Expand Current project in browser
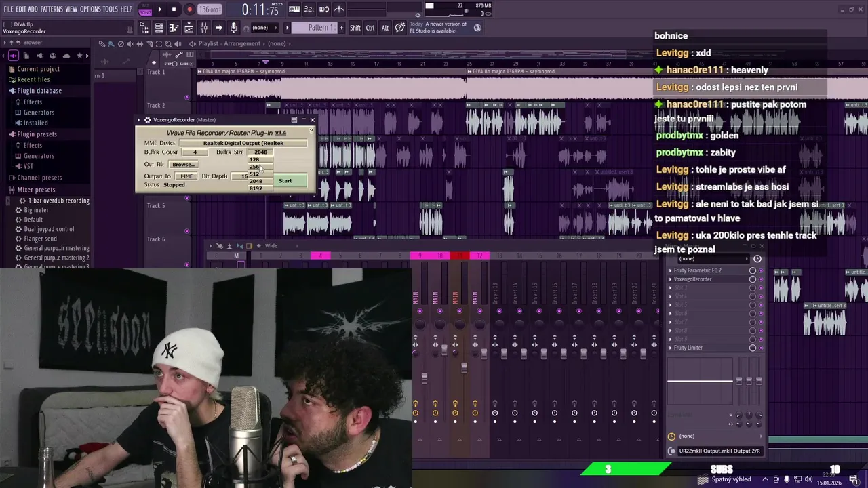 [x=38, y=69]
